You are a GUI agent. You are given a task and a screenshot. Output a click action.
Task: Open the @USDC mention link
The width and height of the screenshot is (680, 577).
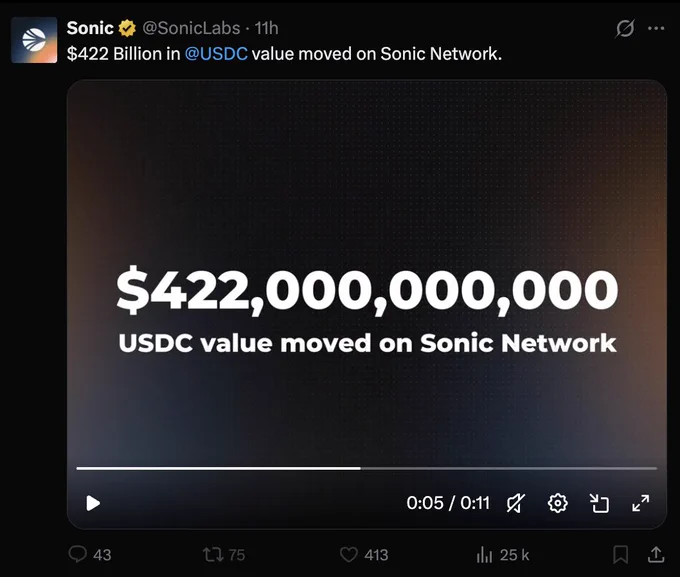pyautogui.click(x=216, y=54)
